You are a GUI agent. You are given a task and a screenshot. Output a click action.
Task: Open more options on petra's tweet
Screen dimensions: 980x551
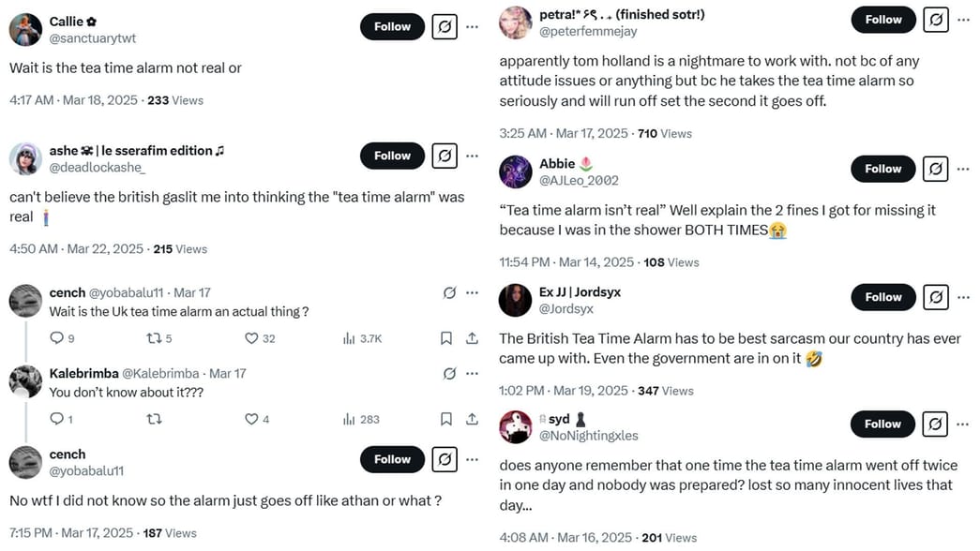pyautogui.click(x=964, y=19)
